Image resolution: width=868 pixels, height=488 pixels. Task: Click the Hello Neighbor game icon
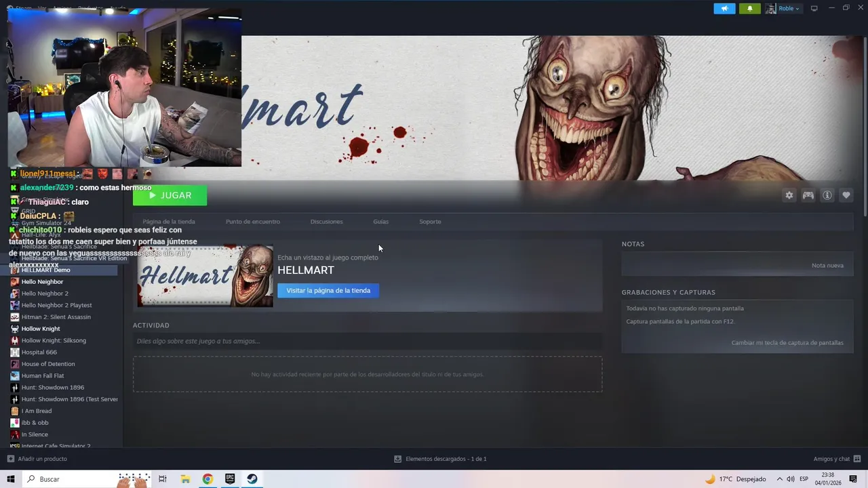[x=14, y=282]
